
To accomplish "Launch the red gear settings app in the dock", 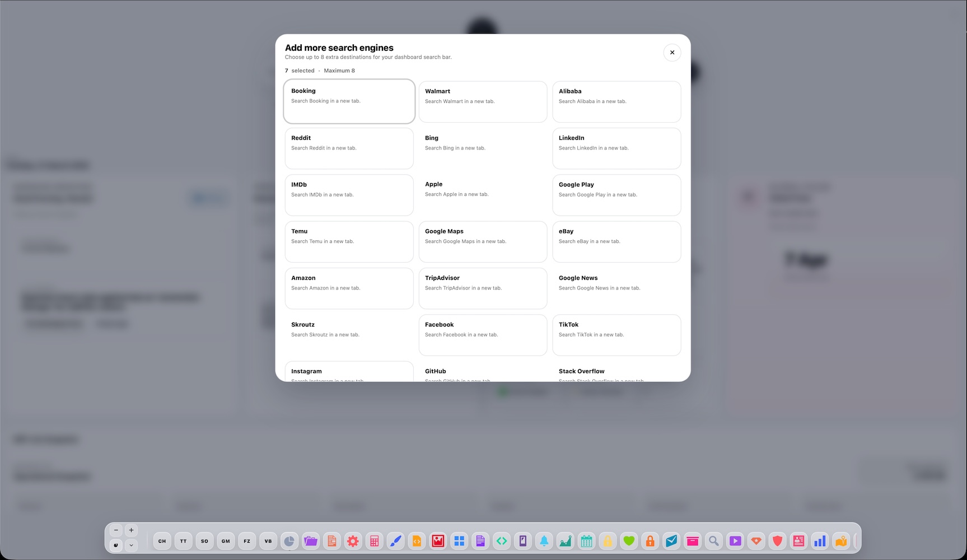I will (353, 541).
